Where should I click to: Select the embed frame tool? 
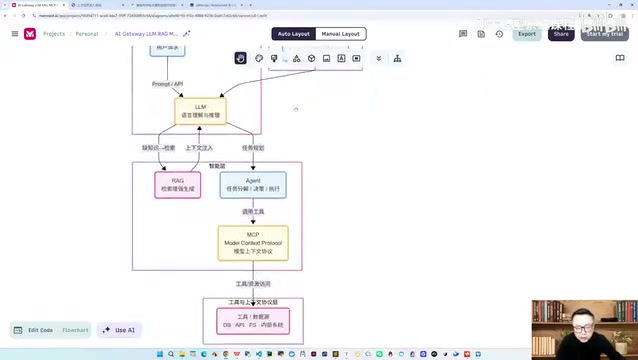tap(356, 58)
